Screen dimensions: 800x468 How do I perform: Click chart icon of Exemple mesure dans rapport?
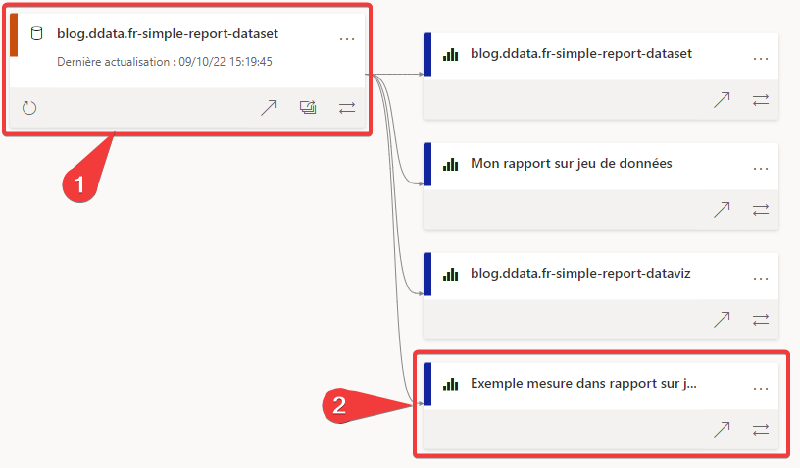coord(451,384)
